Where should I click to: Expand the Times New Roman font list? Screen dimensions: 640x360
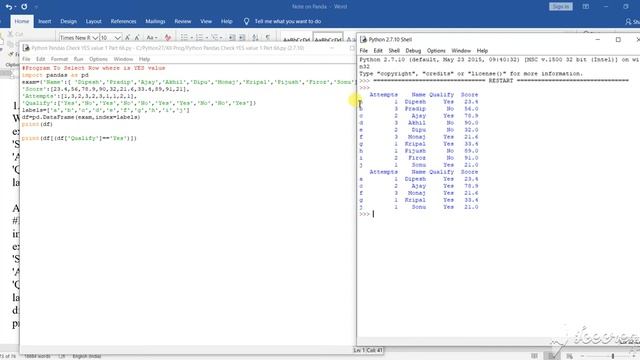coord(95,38)
